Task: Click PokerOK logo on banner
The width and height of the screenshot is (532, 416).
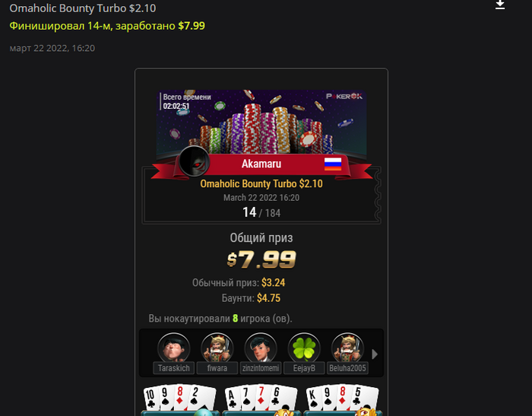Action: 344,97
